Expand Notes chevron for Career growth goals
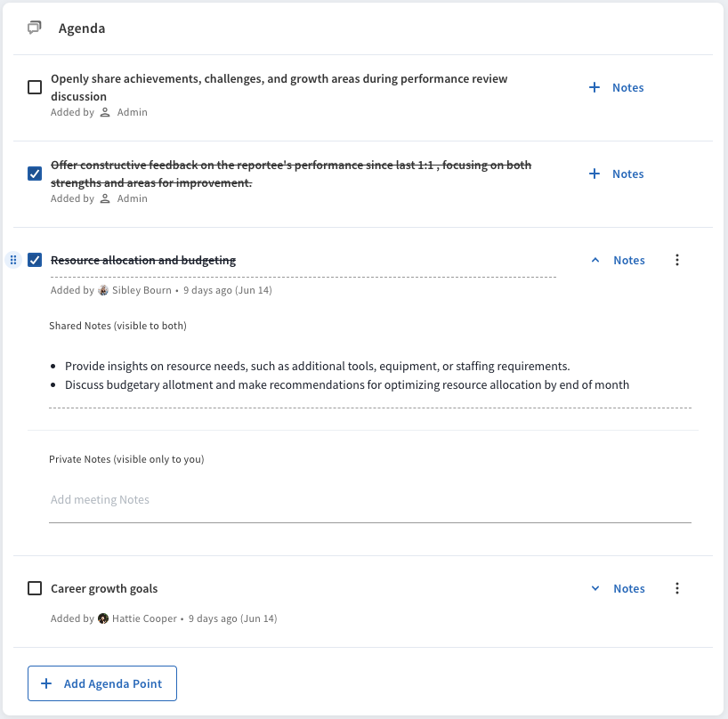 595,588
